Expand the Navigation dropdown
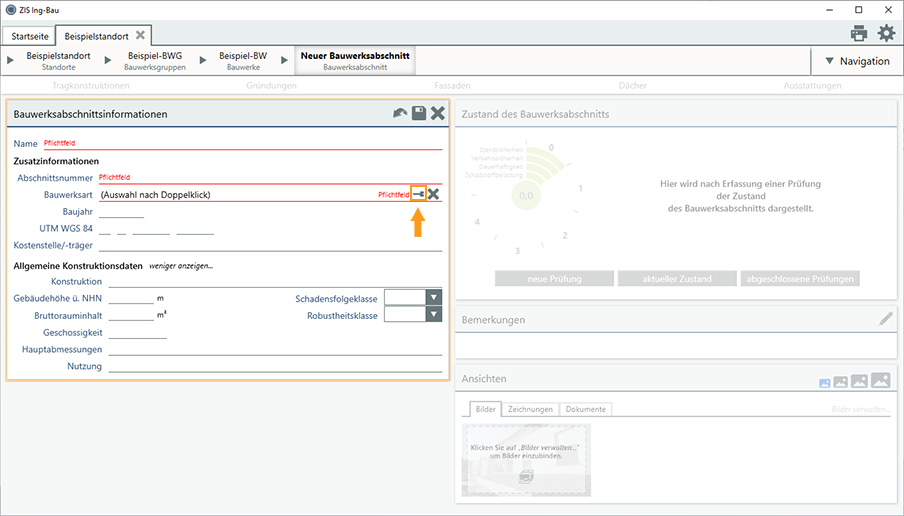Screen dimensions: 904x516 coord(857,61)
